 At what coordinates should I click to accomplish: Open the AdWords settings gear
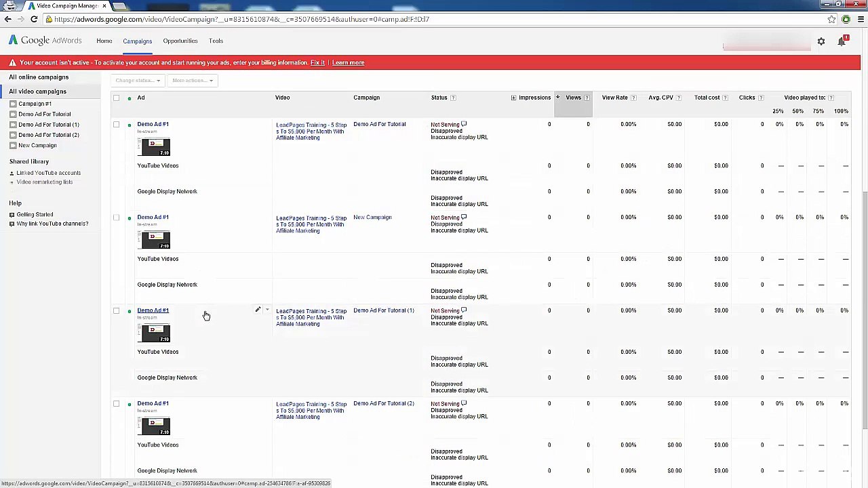[x=821, y=42]
